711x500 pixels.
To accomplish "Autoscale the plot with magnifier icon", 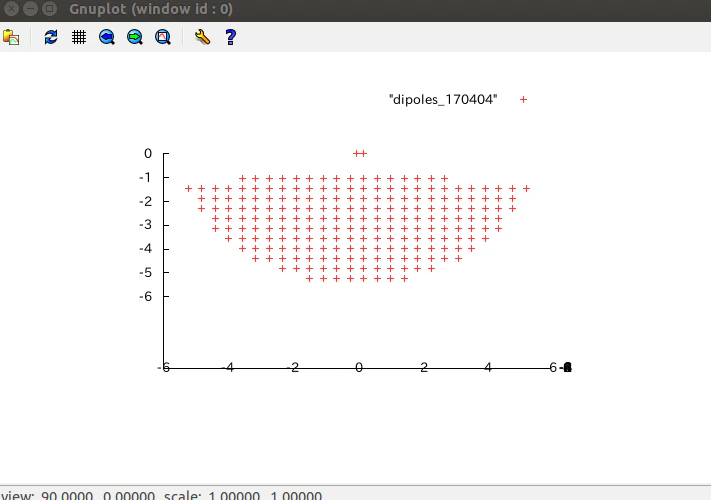I will click(x=163, y=37).
